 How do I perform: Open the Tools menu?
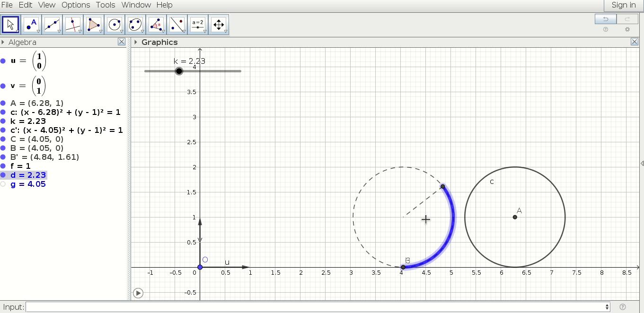click(x=105, y=5)
